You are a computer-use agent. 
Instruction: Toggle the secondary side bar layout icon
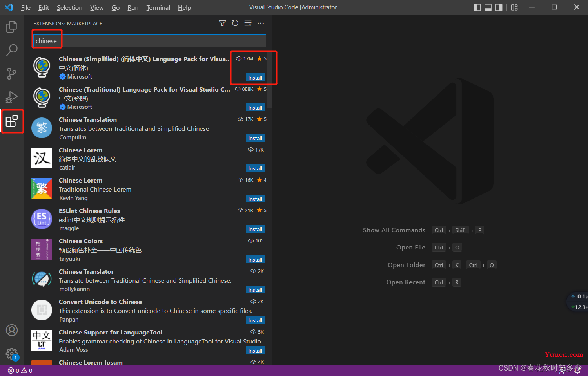point(499,7)
